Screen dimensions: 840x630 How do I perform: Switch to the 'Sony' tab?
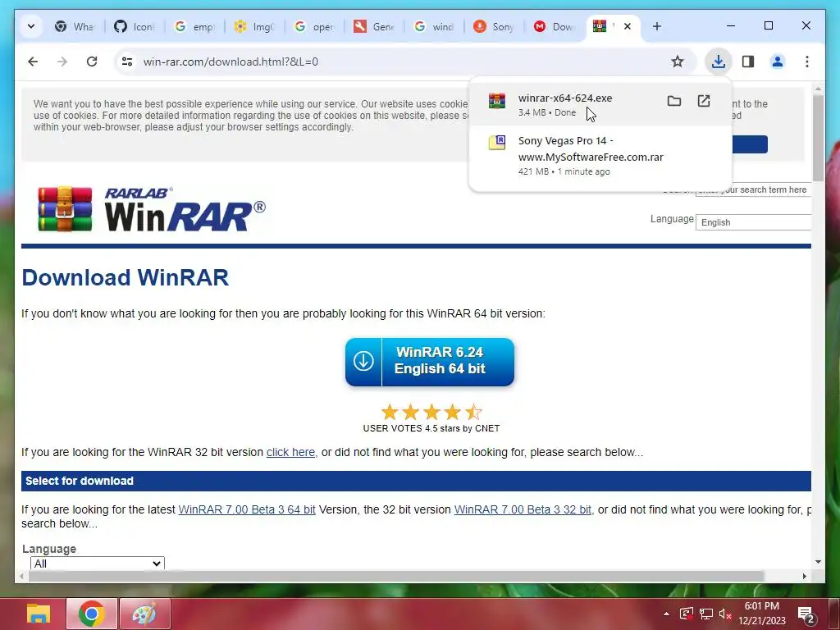tap(494, 26)
